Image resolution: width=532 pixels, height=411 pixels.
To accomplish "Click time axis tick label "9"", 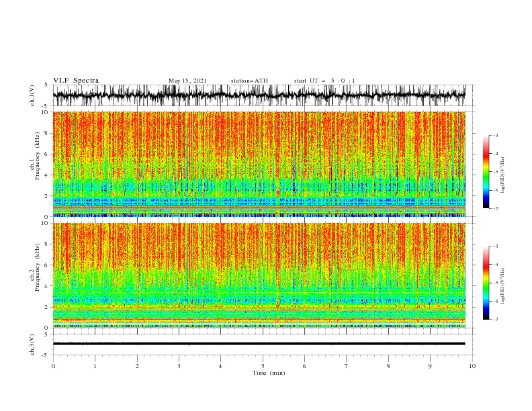I will (430, 366).
